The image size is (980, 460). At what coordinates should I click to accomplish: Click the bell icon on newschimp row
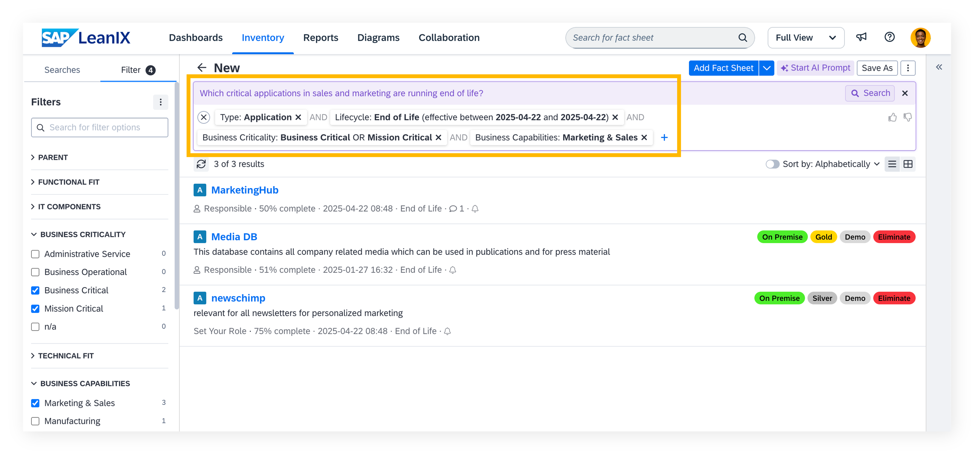point(448,331)
